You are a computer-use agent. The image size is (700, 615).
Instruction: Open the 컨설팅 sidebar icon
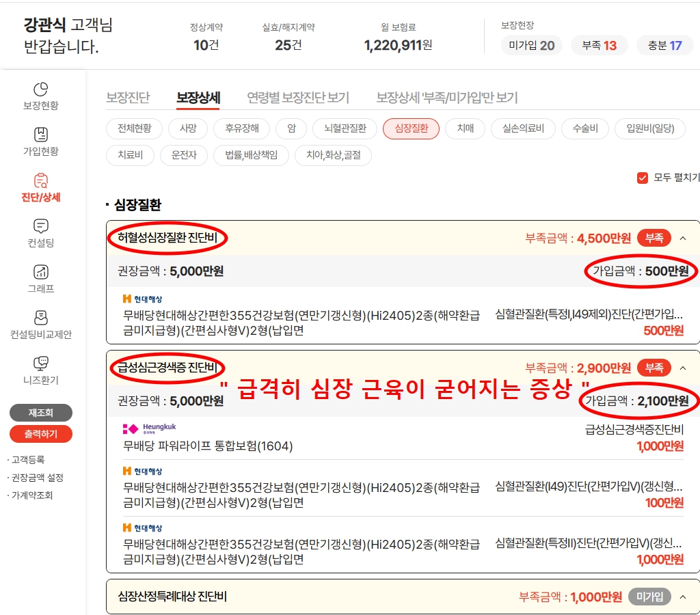click(40, 226)
